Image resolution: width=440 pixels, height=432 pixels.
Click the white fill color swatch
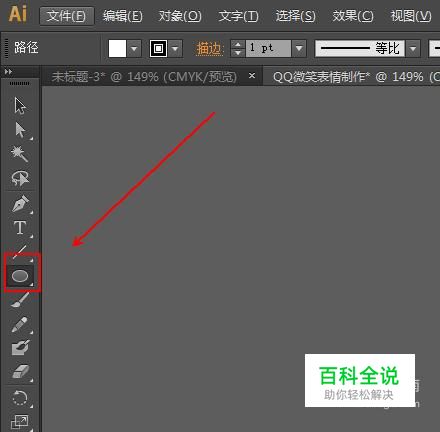(x=117, y=49)
